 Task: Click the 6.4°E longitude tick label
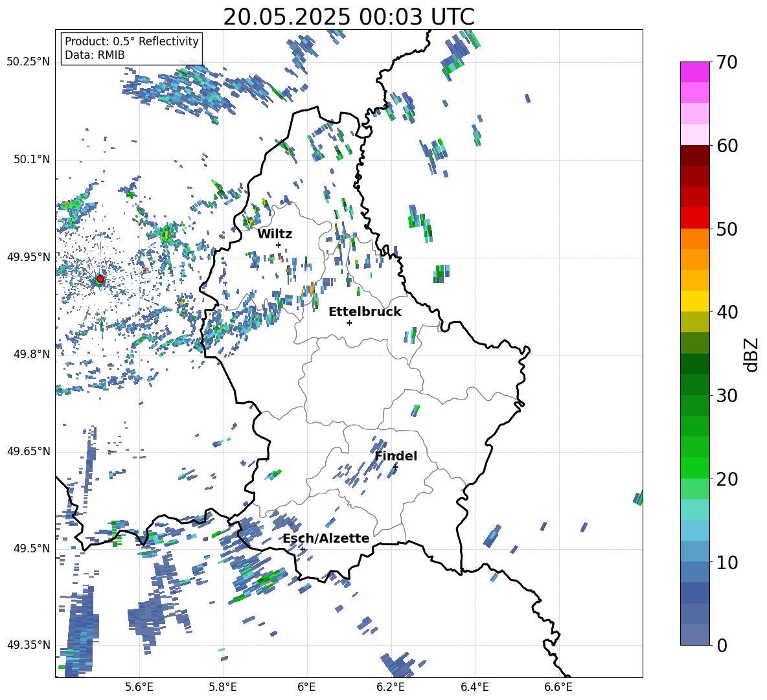[x=474, y=687]
